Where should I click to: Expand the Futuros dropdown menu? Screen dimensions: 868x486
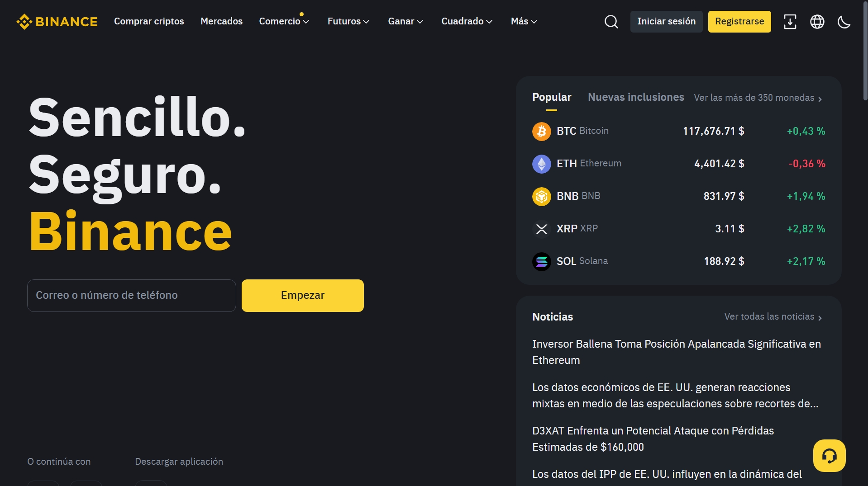point(348,21)
